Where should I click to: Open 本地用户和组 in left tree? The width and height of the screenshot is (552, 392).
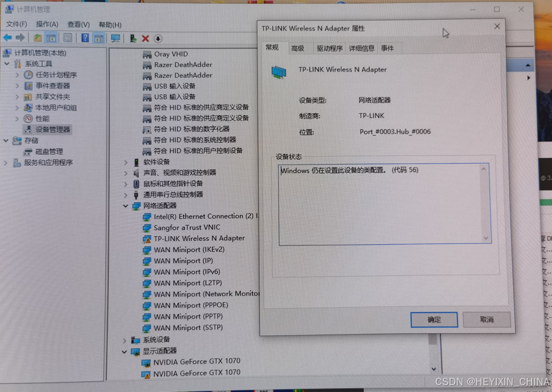(56, 107)
